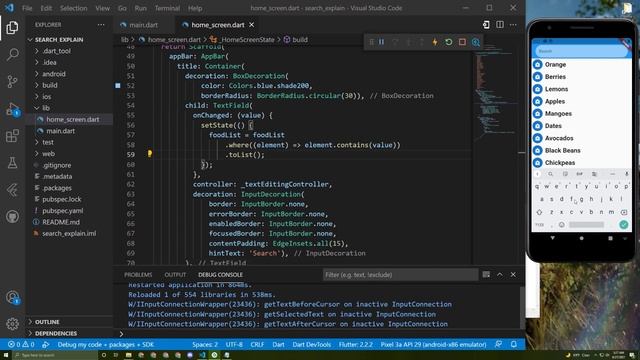
Task: Maximize the panel with chevron up
Action: [500, 275]
